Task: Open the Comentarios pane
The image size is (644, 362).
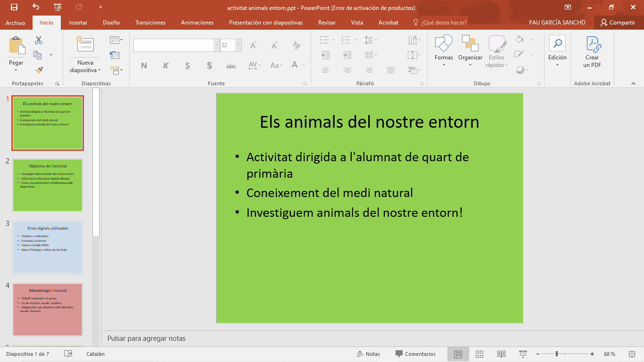Action: point(415,354)
